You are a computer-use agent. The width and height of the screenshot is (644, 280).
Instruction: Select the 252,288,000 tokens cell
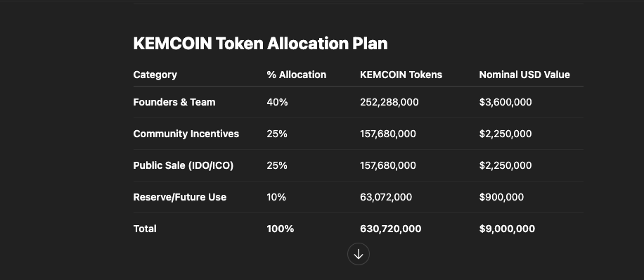point(389,102)
